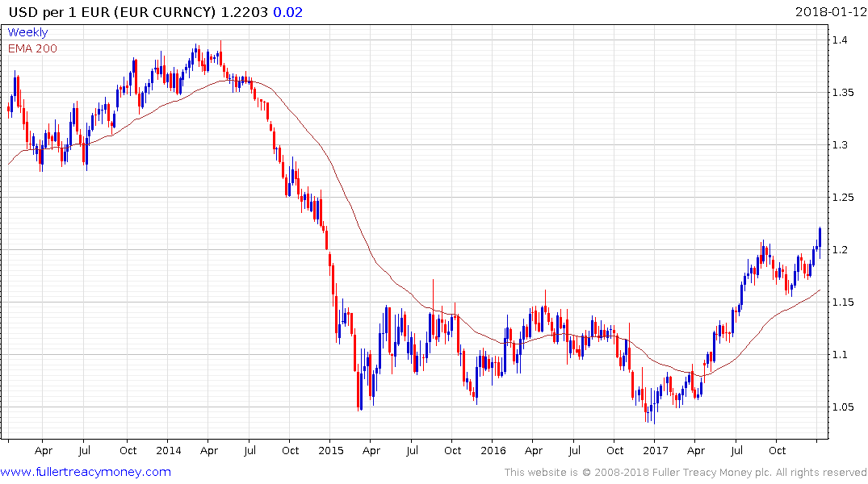Select the chart title 'USD per 1 EUR (EUR CURNCY)'
The height and width of the screenshot is (484, 868).
click(x=112, y=12)
